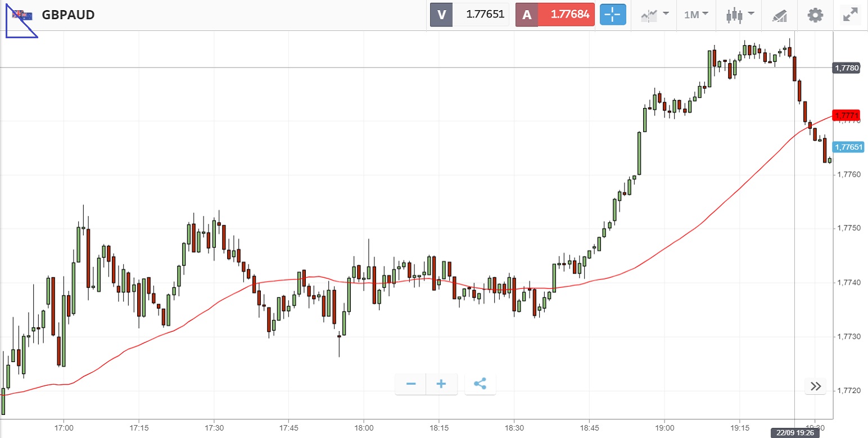
Task: Expand the 1M timeframe dropdown
Action: point(696,15)
